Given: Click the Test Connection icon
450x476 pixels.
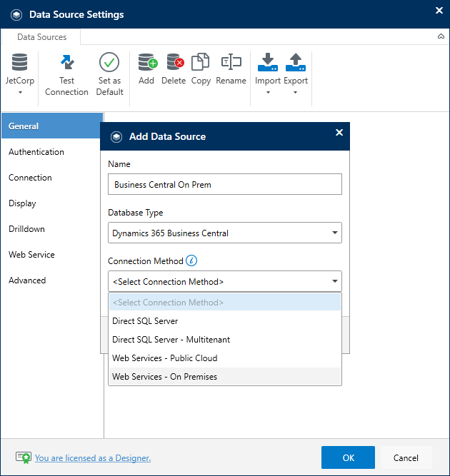Looking at the screenshot, I should (x=67, y=63).
